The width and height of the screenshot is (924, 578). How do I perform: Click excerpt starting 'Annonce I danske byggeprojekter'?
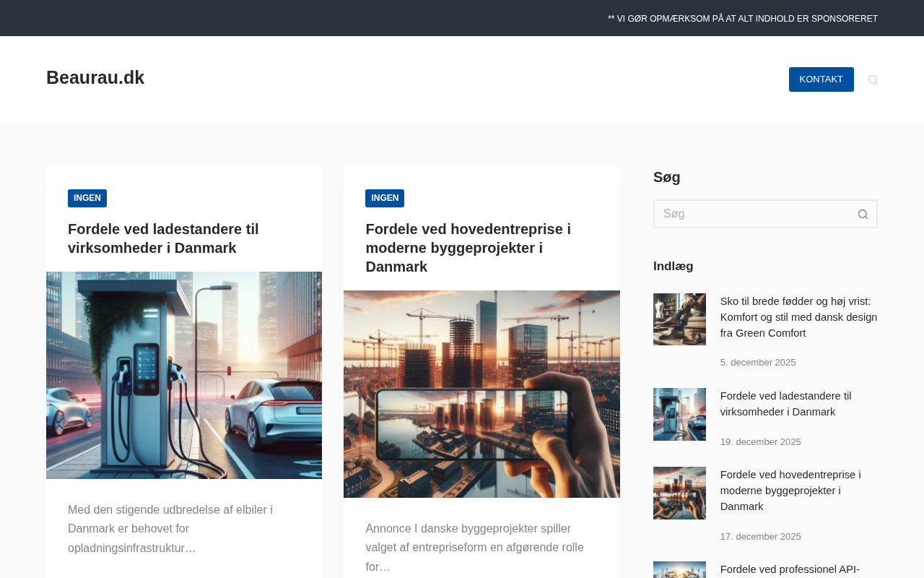[x=474, y=548]
